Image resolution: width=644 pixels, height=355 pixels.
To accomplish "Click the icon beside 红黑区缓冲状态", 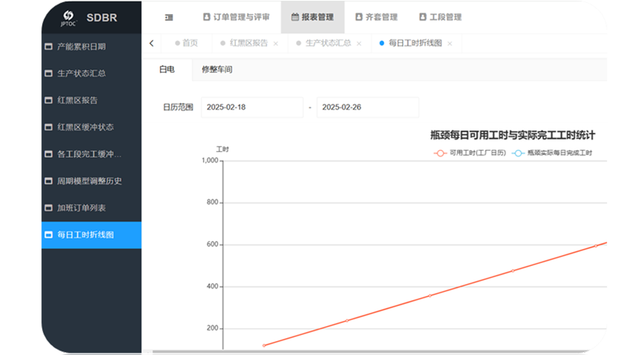I will (49, 127).
